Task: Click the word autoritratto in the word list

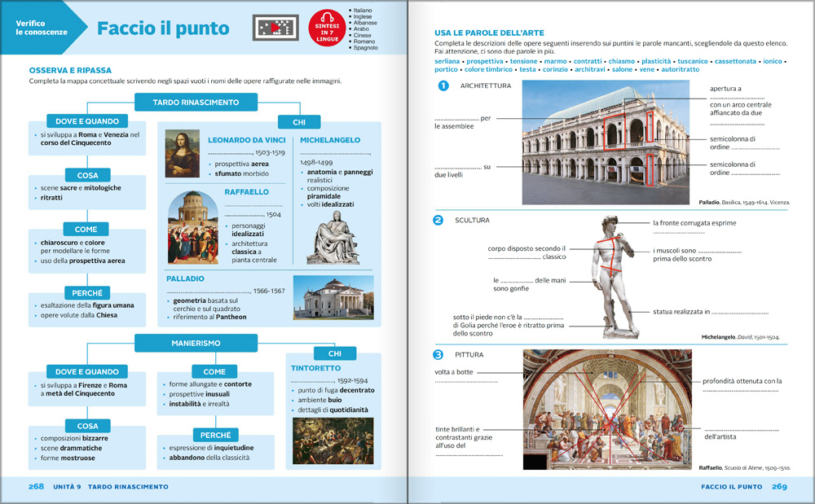Action: (680, 69)
